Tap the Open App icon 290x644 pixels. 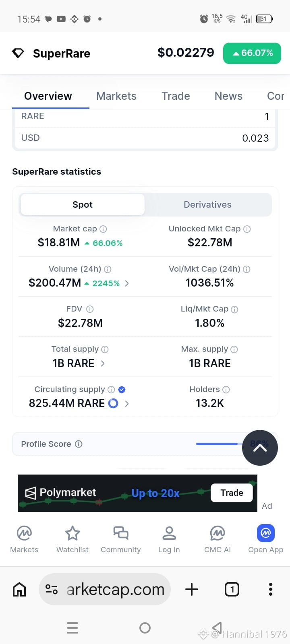(x=266, y=533)
